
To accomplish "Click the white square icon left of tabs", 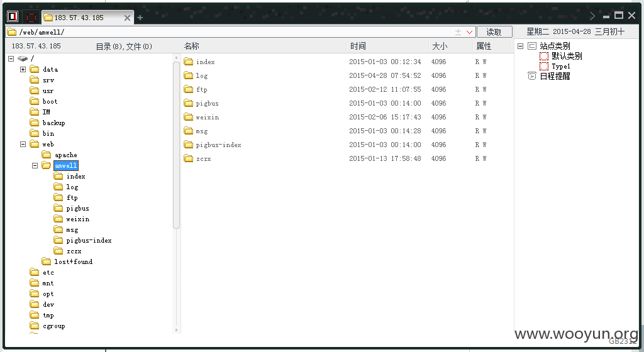I will 13,16.
